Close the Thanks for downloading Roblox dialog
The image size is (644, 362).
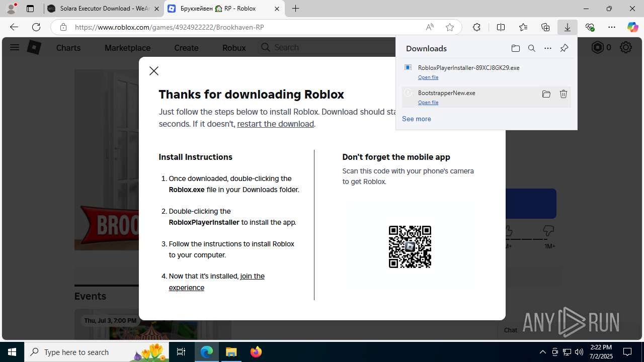click(154, 71)
